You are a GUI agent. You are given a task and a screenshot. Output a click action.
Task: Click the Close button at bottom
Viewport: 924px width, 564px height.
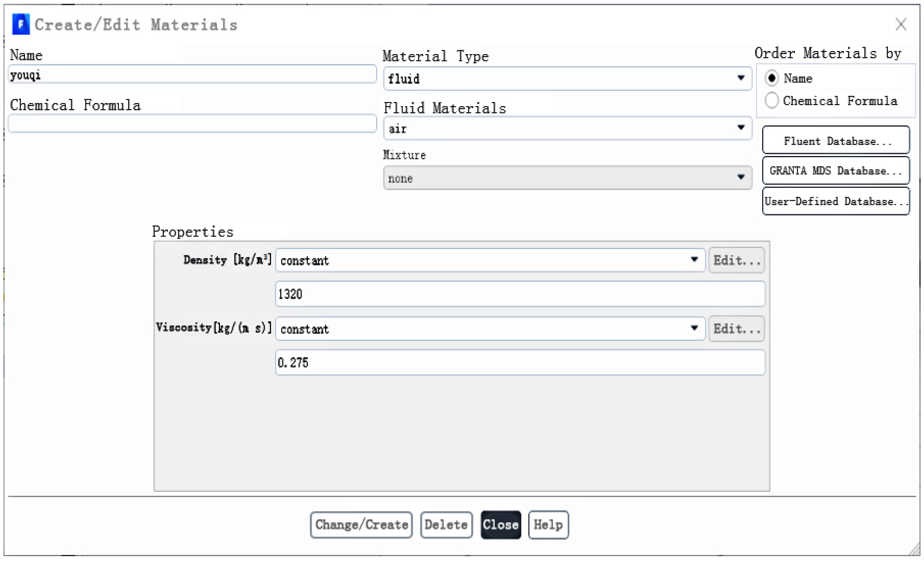coord(501,524)
